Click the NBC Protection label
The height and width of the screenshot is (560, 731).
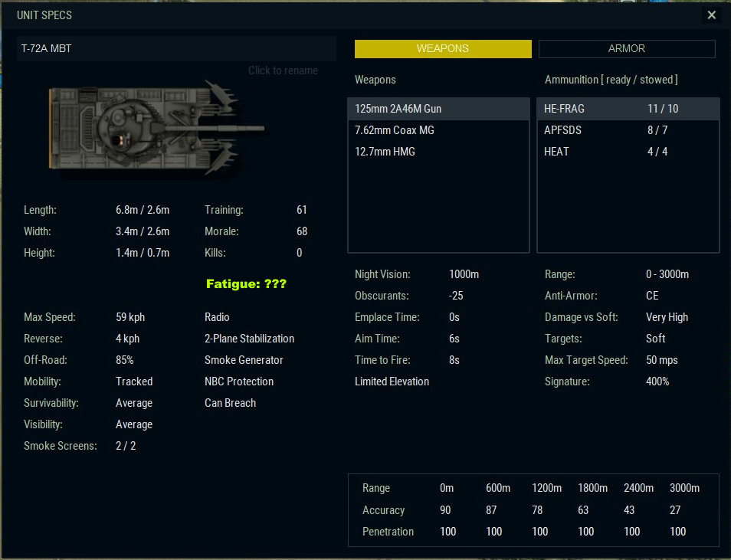[x=239, y=382]
